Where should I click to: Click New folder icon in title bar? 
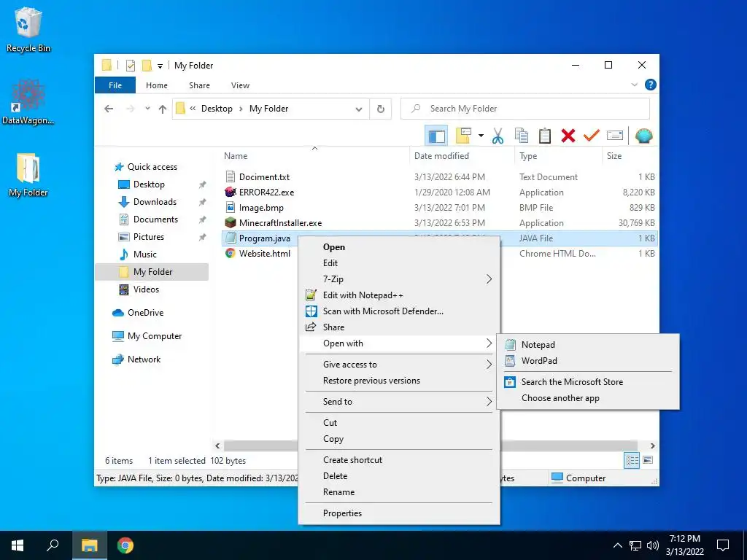[x=147, y=65]
